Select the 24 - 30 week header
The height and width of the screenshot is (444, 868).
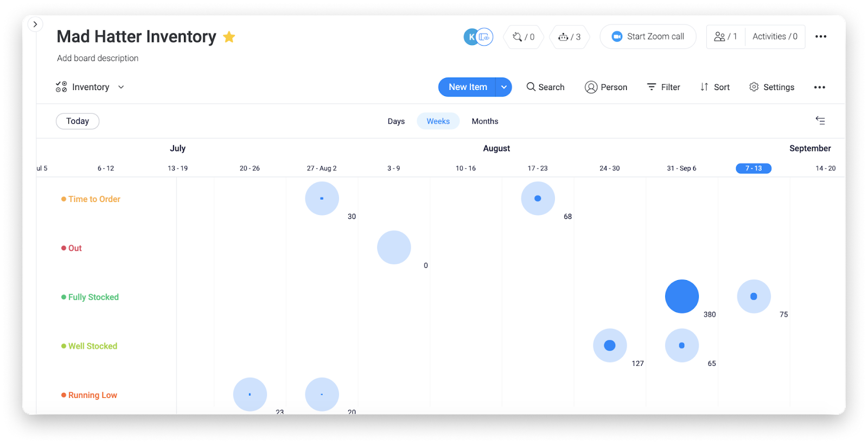click(609, 168)
